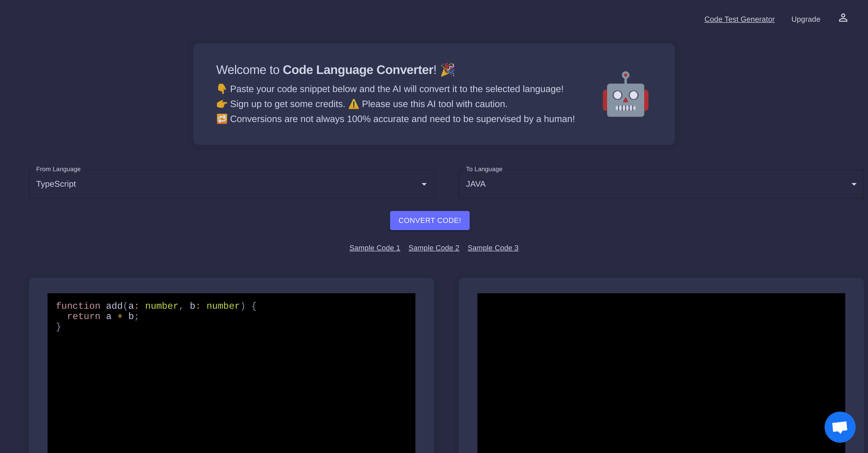Expand the To Language dropdown arrow

coord(854,184)
